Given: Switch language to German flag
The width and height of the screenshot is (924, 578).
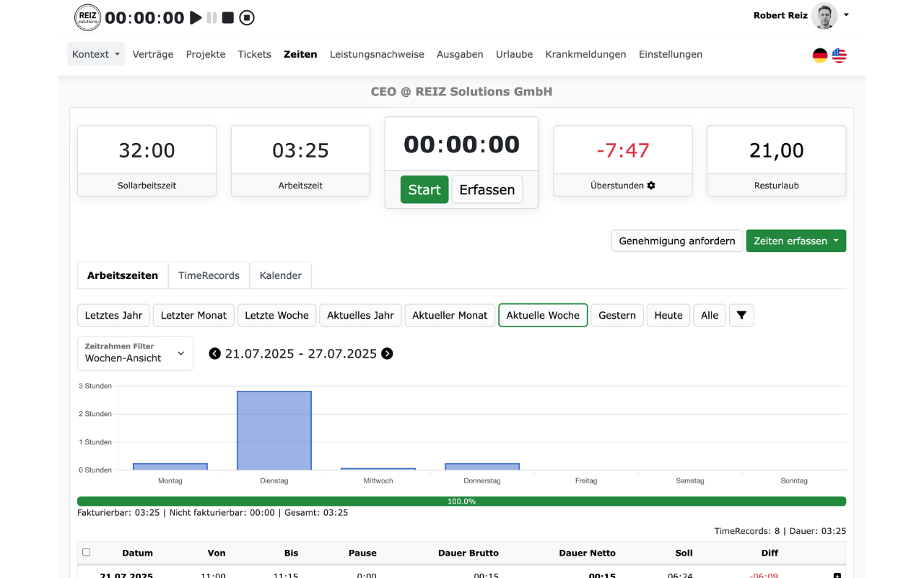Looking at the screenshot, I should click(820, 56).
